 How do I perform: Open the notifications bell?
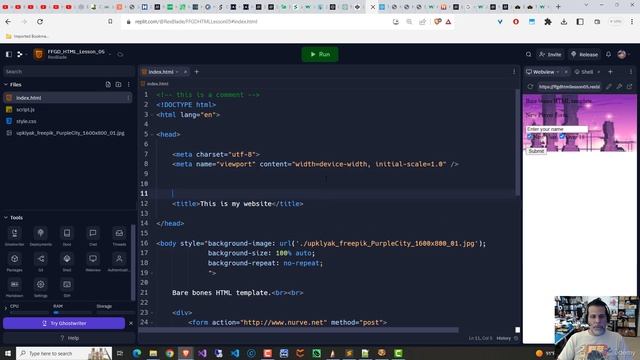pos(608,54)
